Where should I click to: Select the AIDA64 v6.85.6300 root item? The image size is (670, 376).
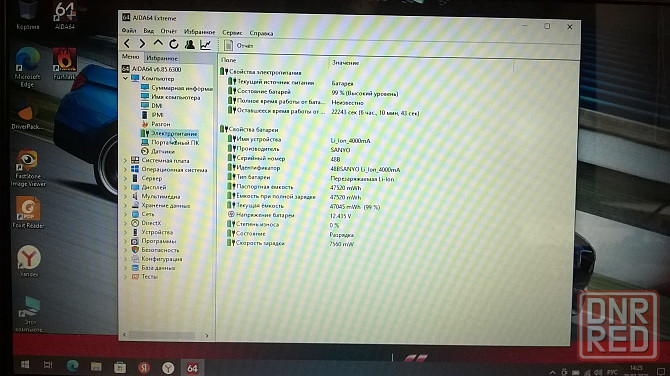152,69
